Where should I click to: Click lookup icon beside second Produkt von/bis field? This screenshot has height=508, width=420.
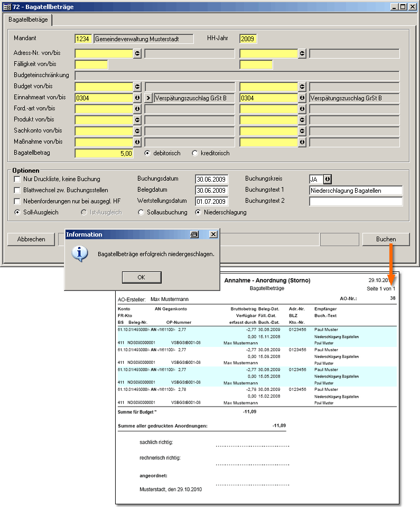(x=302, y=120)
